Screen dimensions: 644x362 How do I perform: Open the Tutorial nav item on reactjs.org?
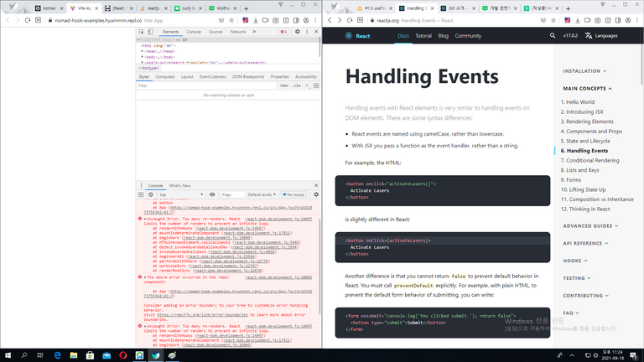423,36
